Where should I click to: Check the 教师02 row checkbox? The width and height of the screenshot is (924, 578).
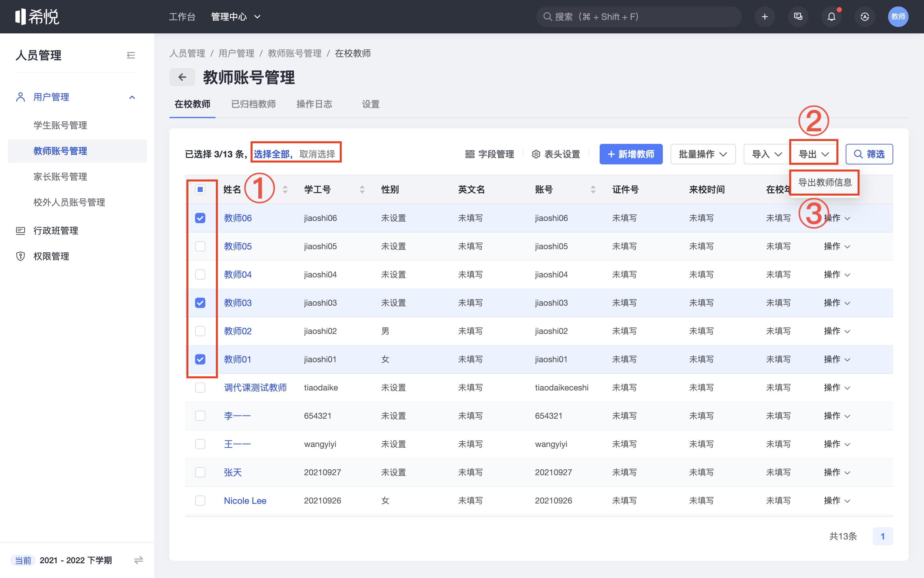[200, 331]
